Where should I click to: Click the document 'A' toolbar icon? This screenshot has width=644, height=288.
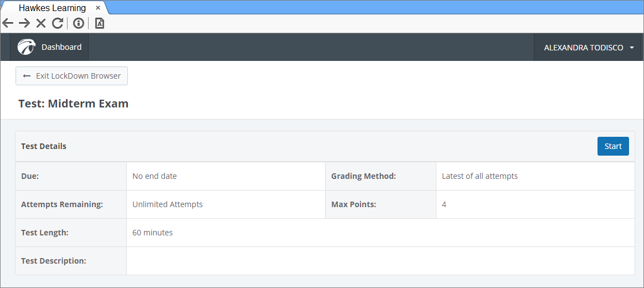[100, 23]
